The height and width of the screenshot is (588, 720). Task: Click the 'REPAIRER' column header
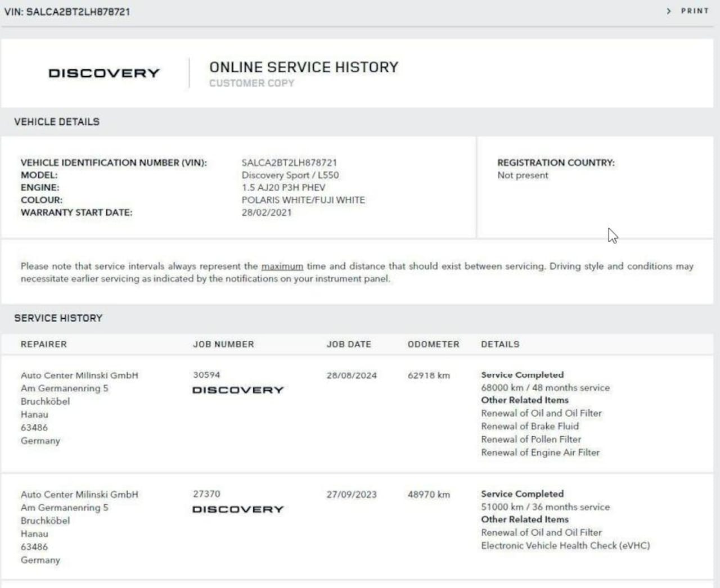44,344
